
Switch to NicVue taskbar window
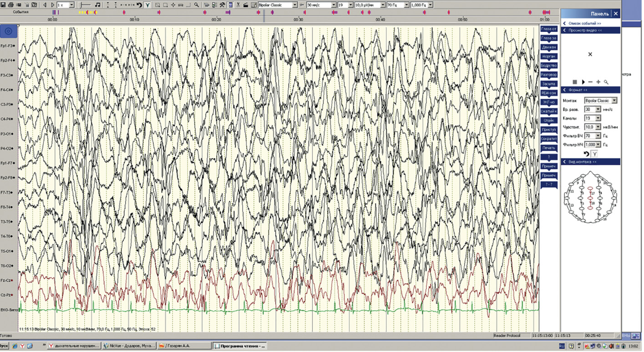[129, 346]
